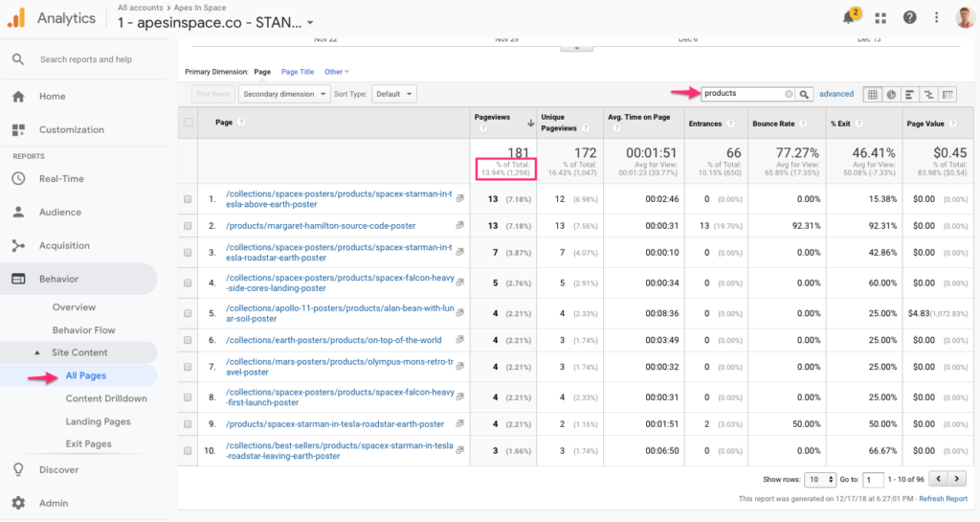980x522 pixels.
Task: Open row 1 page link in new window
Action: tap(460, 198)
